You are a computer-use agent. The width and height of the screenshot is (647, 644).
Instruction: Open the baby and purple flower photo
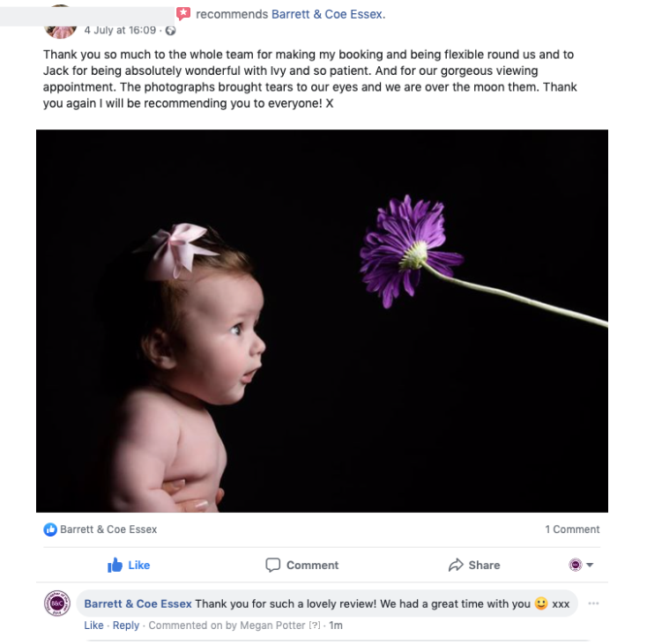click(322, 321)
